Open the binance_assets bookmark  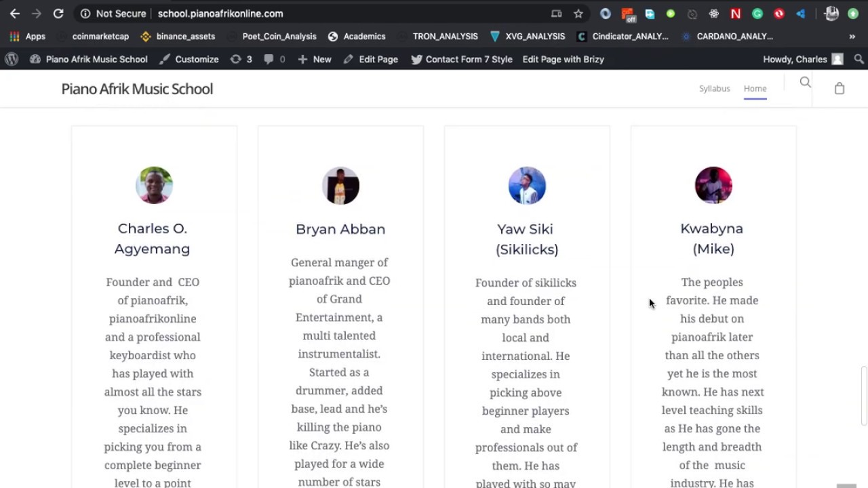tap(178, 37)
